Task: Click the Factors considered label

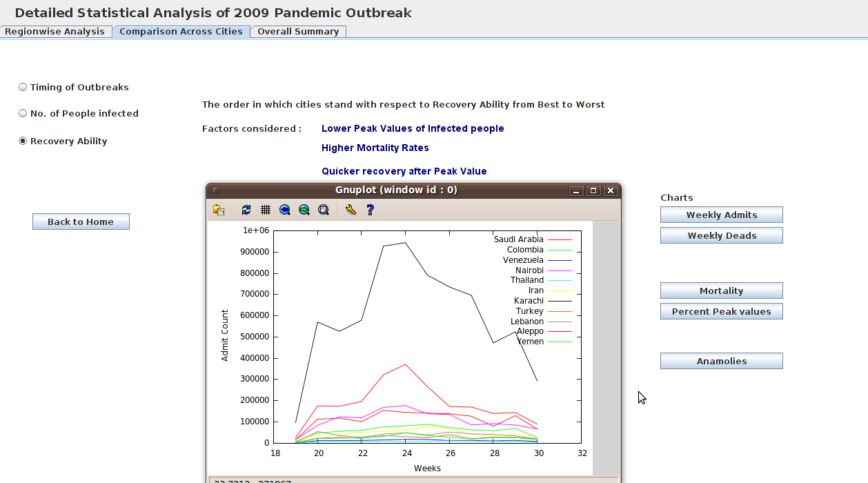Action: (252, 129)
